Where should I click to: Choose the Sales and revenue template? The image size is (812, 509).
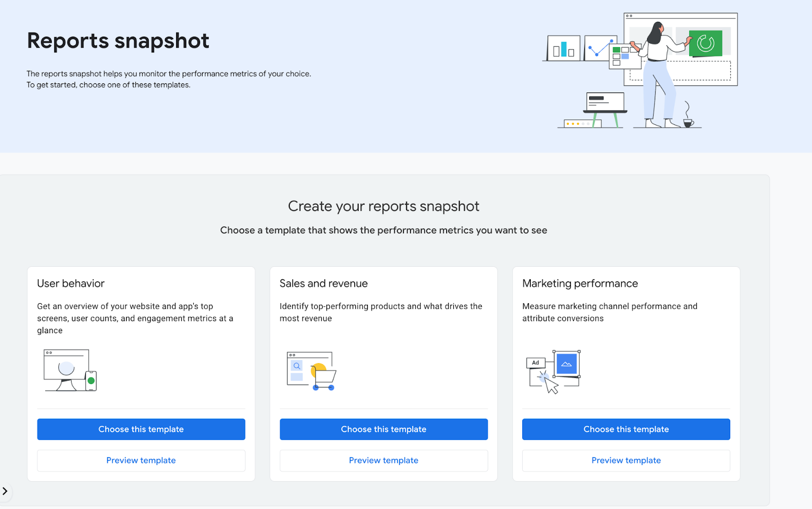pyautogui.click(x=383, y=429)
